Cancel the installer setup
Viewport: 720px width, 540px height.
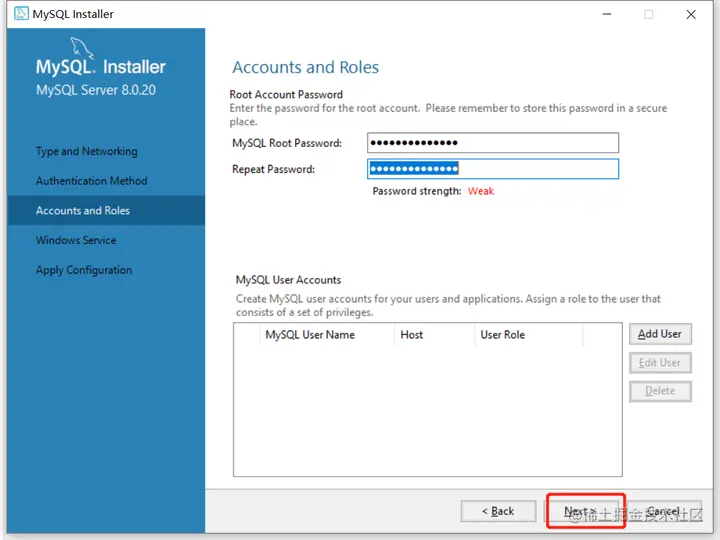(x=664, y=511)
